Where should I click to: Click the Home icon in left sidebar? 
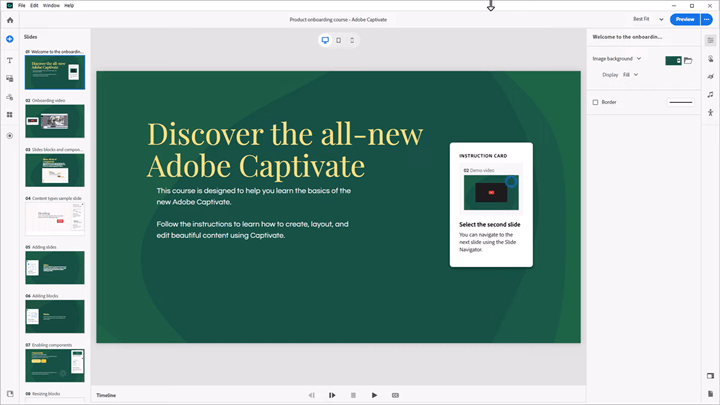click(x=10, y=20)
